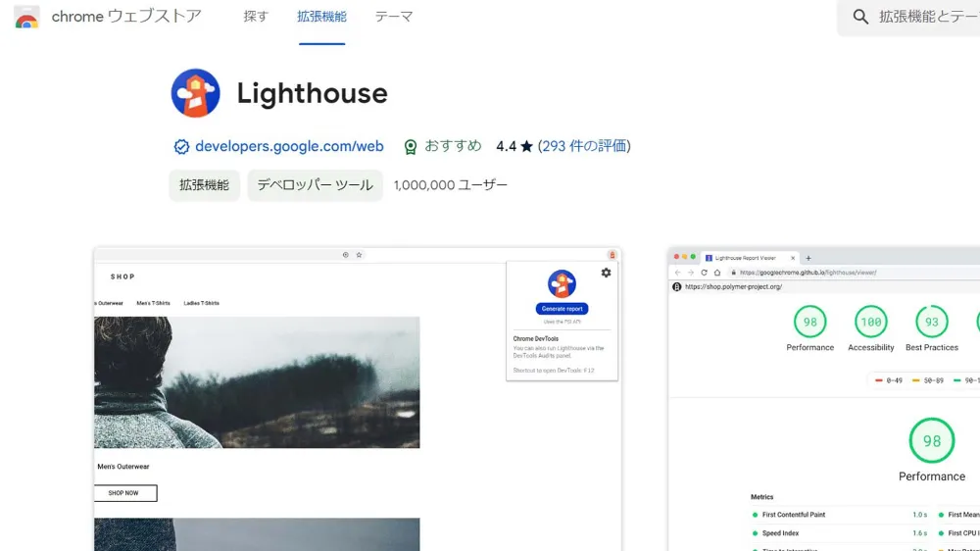Click the bookmark star in shop screenshot
The width and height of the screenshot is (980, 551).
tap(359, 255)
